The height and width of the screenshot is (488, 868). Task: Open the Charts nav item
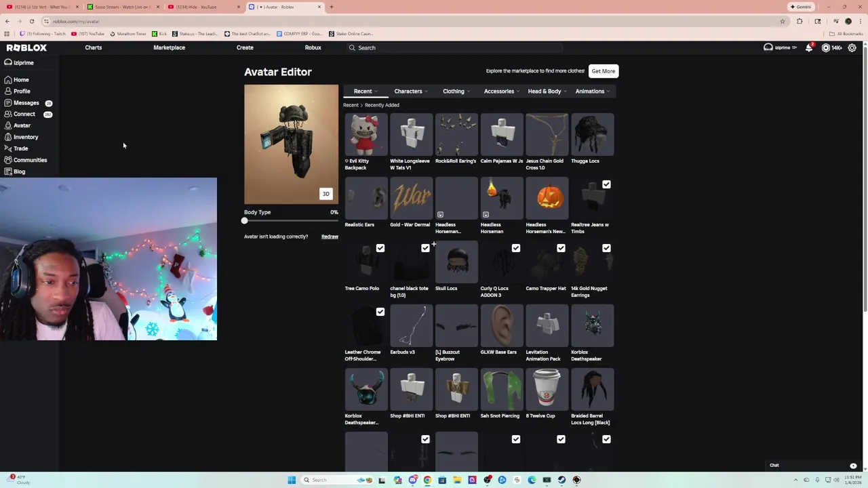point(94,47)
